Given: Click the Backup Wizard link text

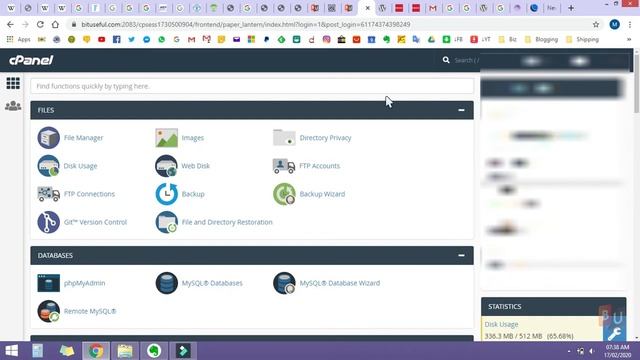Looking at the screenshot, I should click(x=322, y=194).
